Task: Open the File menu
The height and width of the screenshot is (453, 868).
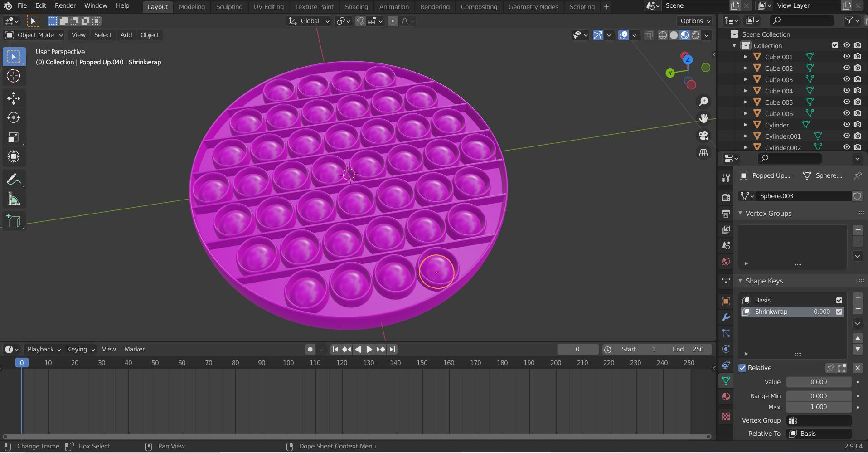Action: coord(22,5)
